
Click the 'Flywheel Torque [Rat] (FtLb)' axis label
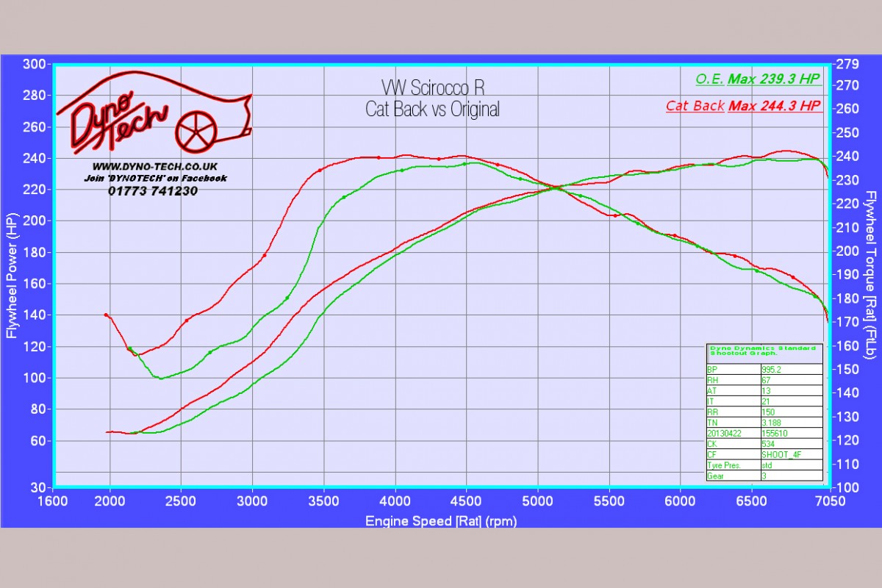coord(872,276)
